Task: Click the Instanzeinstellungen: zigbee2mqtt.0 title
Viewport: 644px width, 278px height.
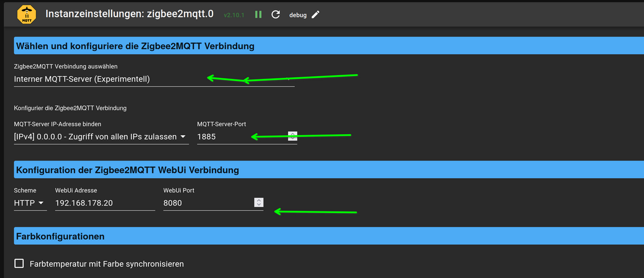Action: (x=129, y=14)
